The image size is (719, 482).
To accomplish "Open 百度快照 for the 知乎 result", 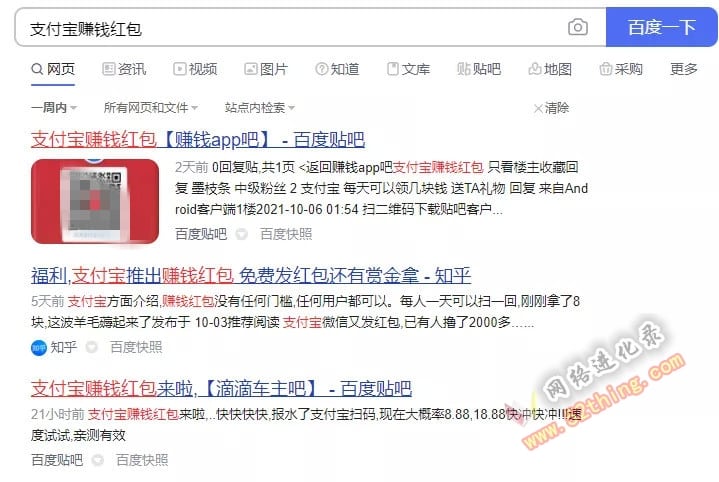I will (136, 347).
